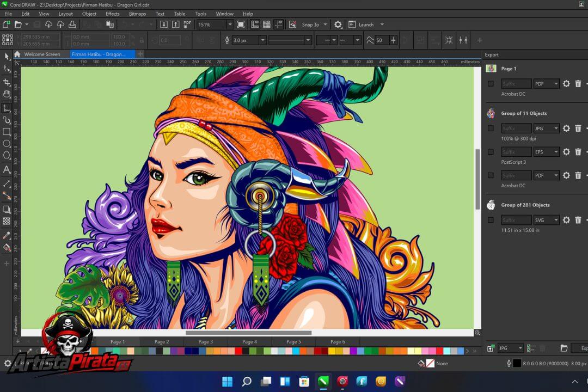Open settings for the EPS export entry

(566, 152)
